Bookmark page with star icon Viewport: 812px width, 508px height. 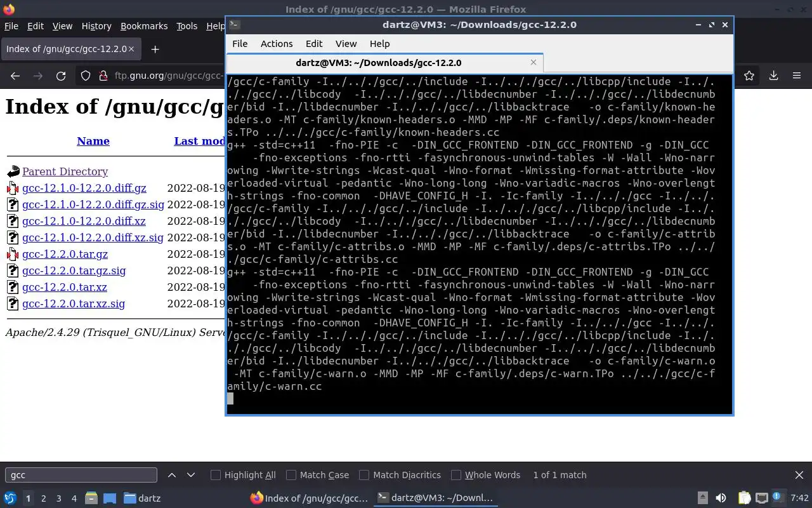coord(749,76)
